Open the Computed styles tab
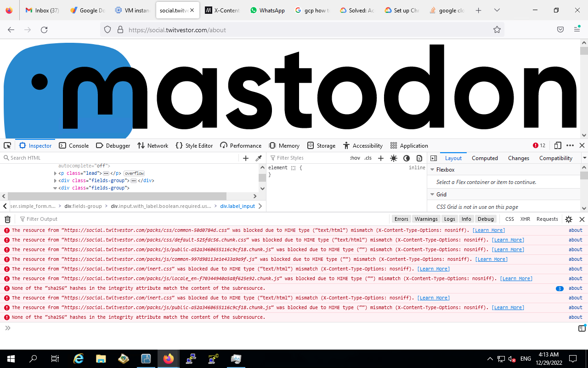The image size is (588, 368). point(485,158)
